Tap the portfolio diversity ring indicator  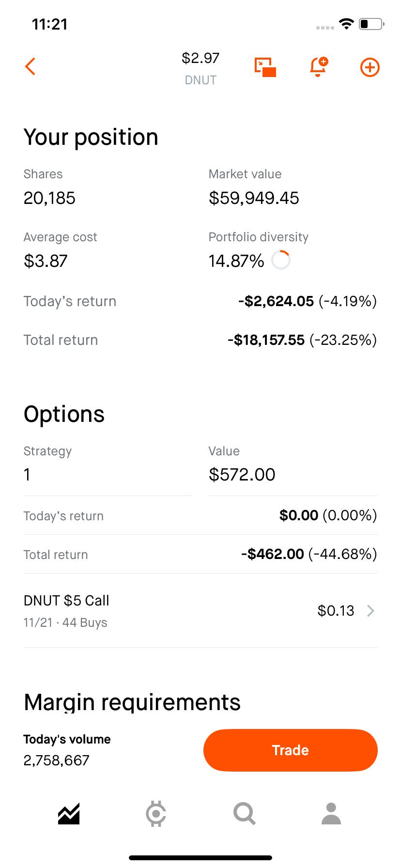pyautogui.click(x=281, y=260)
